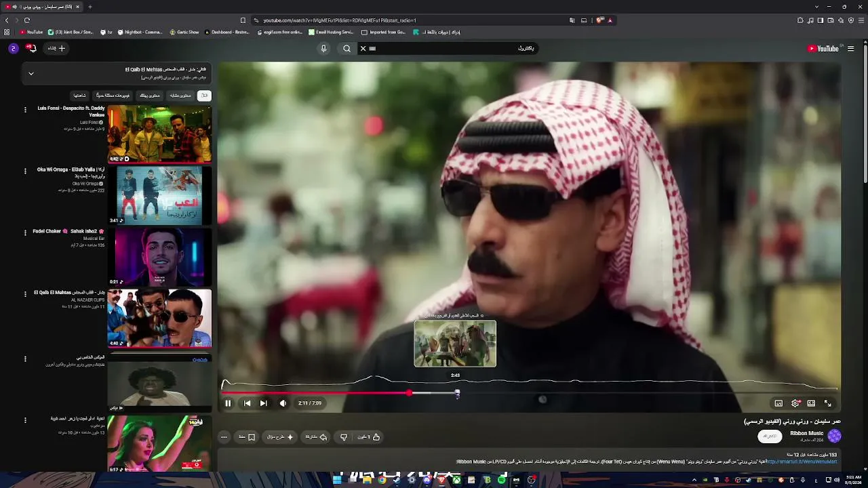868x488 pixels.
Task: Open the video settings gear
Action: [x=795, y=403]
